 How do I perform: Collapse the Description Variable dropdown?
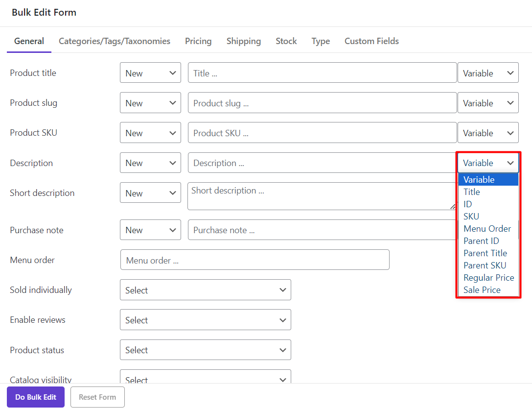(488, 163)
